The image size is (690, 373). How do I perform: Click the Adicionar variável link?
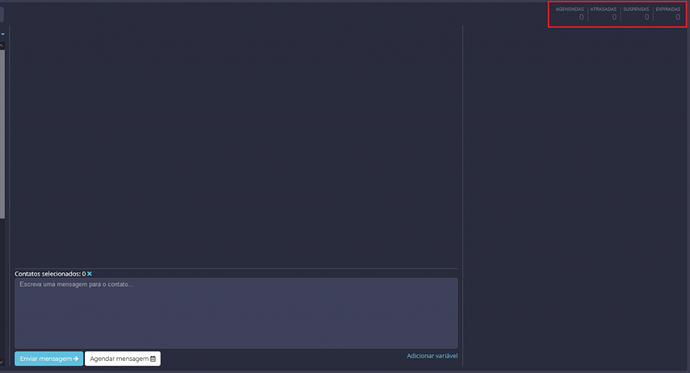[432, 356]
